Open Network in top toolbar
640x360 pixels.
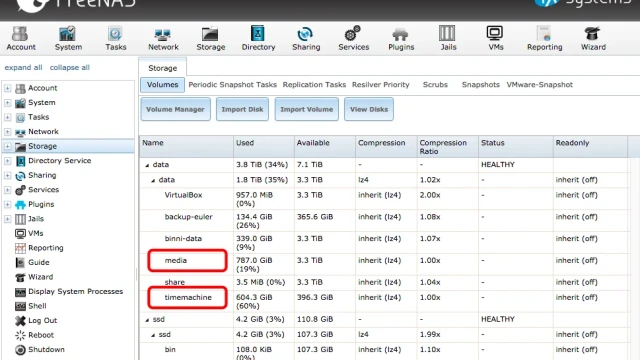pyautogui.click(x=163, y=38)
